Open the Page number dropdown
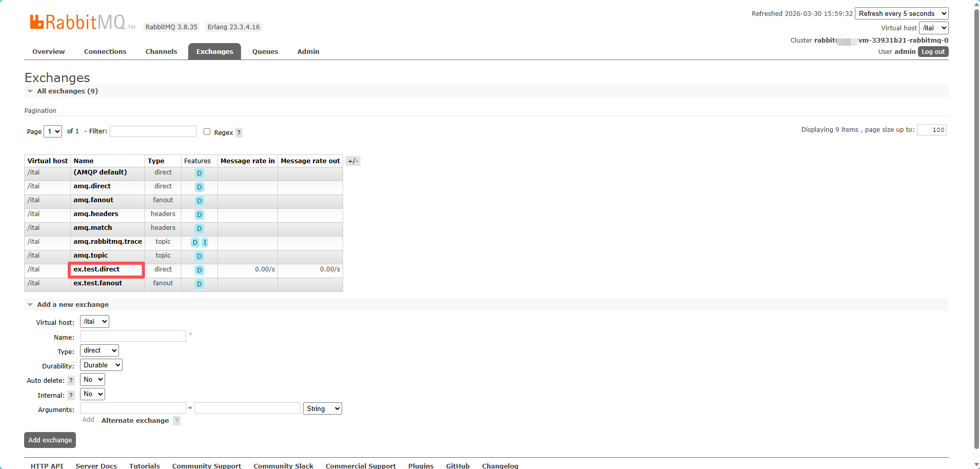 [53, 131]
